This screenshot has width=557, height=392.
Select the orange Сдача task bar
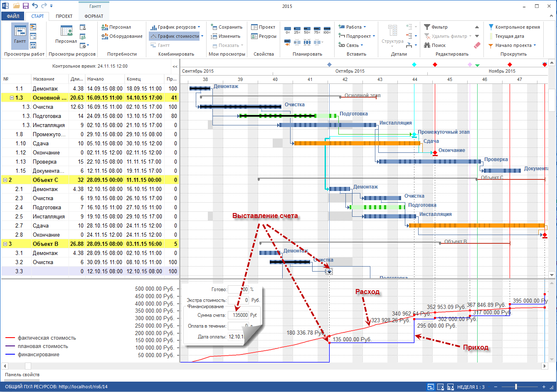[x=357, y=143]
